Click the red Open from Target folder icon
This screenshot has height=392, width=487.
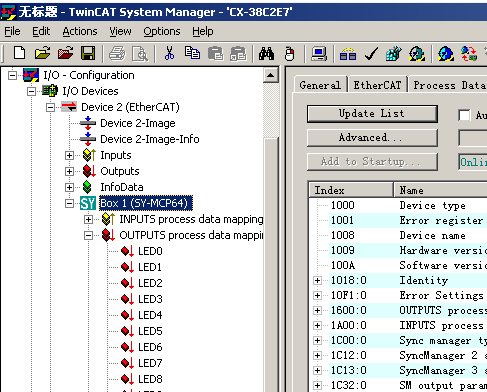tap(65, 53)
